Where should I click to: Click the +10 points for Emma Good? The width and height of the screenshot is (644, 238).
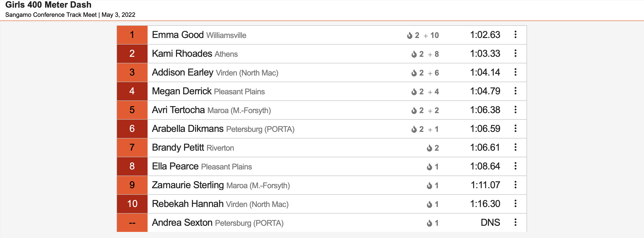click(431, 35)
